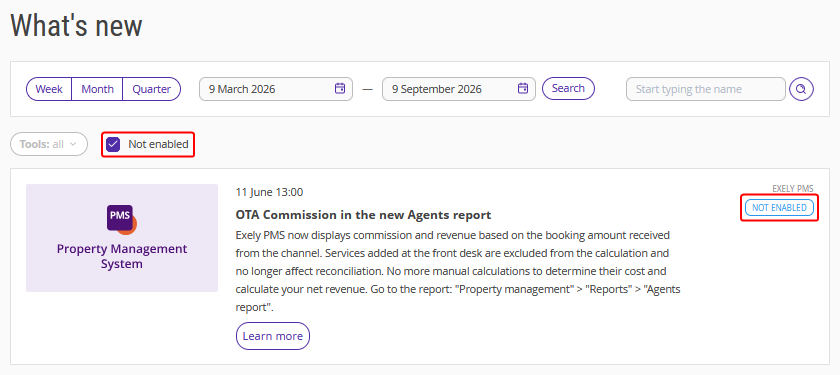Click the PMS logo icon
Screen dimensions: 840x375
[122, 220]
